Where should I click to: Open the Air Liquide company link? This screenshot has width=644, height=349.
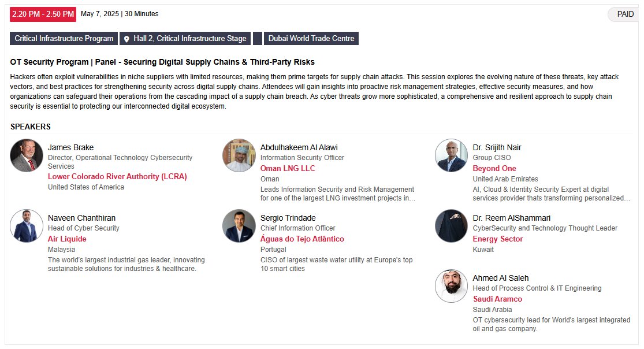pos(67,239)
